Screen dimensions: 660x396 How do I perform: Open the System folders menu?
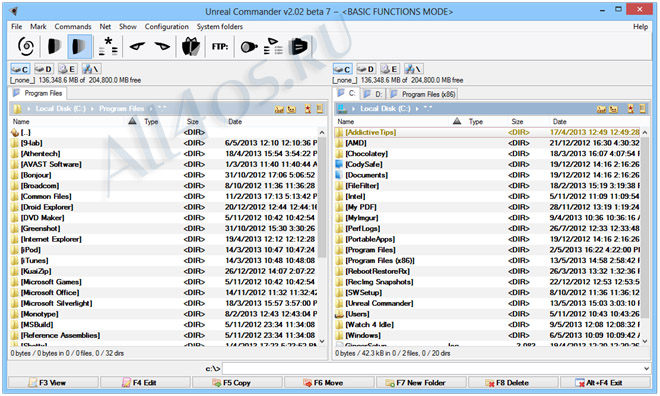point(220,27)
